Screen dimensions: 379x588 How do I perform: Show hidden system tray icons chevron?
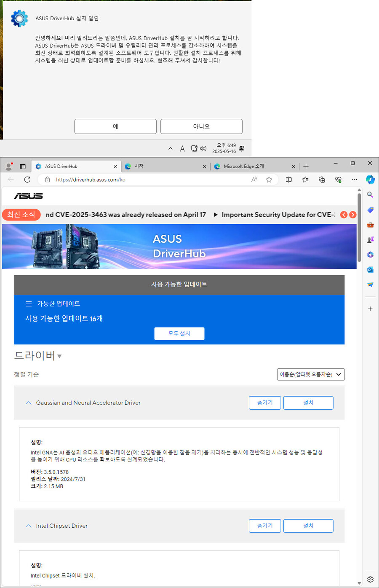point(170,148)
